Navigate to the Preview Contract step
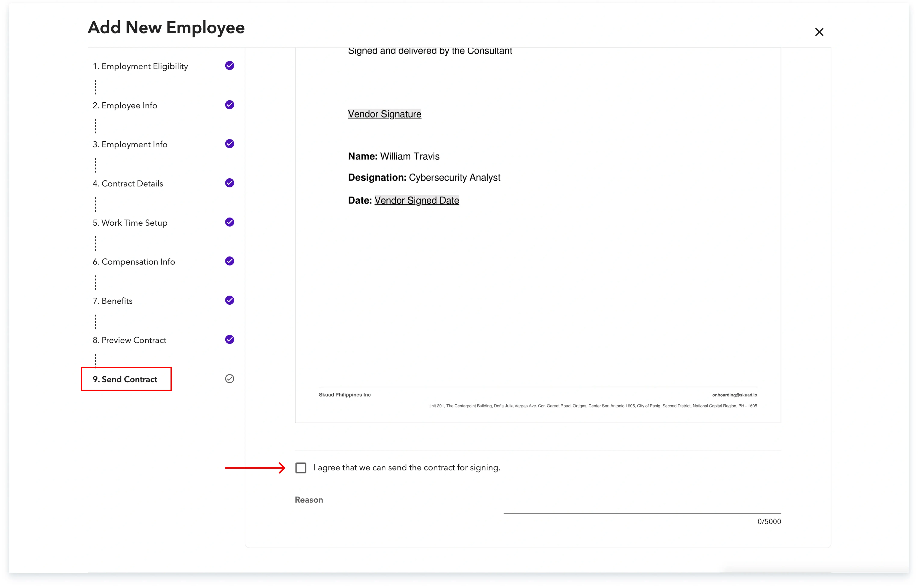The image size is (918, 588). pyautogui.click(x=129, y=340)
